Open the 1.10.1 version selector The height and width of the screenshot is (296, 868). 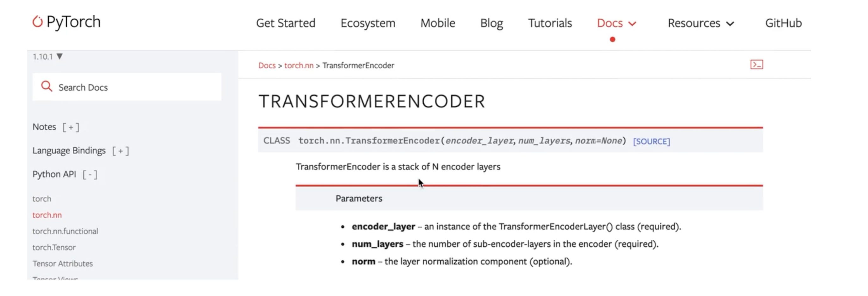click(47, 56)
